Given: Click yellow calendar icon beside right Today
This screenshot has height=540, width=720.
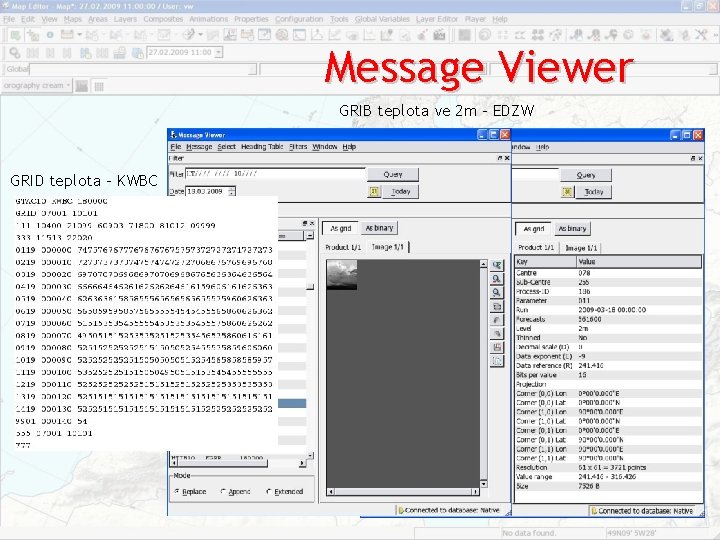Looking at the screenshot, I should pyautogui.click(x=567, y=192).
